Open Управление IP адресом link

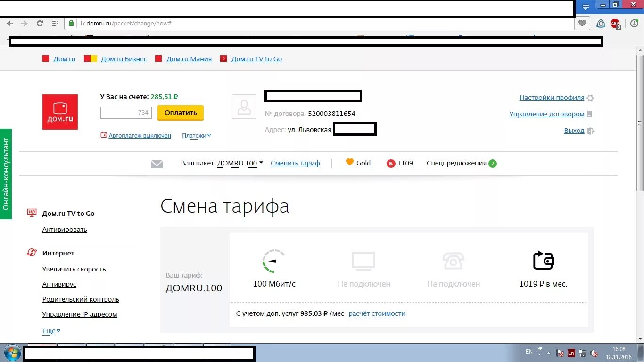(x=80, y=314)
